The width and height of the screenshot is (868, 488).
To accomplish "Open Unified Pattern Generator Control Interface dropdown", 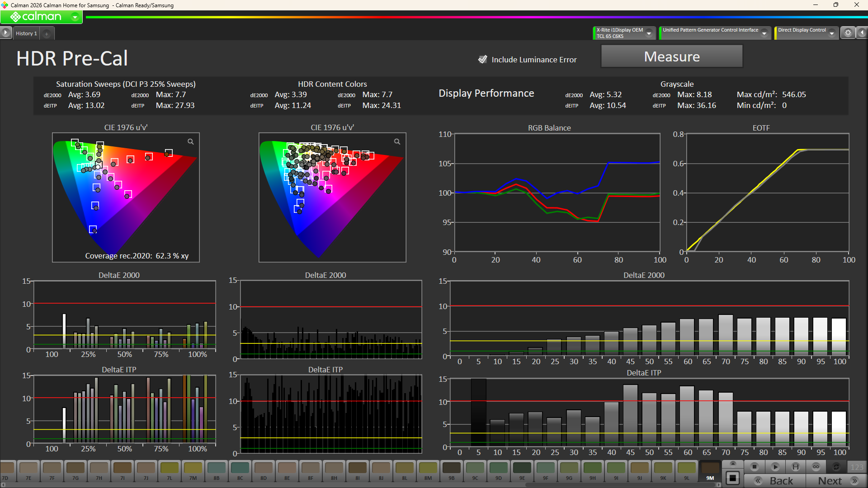I will [764, 33].
